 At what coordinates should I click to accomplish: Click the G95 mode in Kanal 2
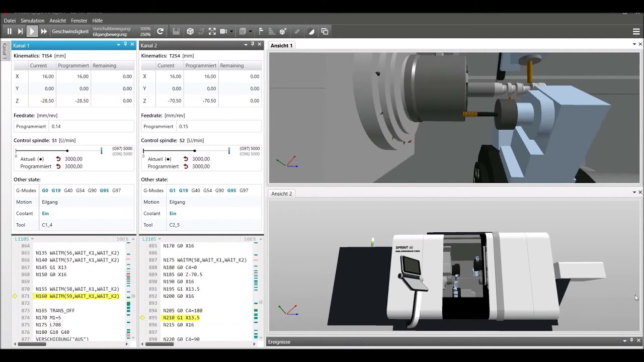[x=231, y=191]
